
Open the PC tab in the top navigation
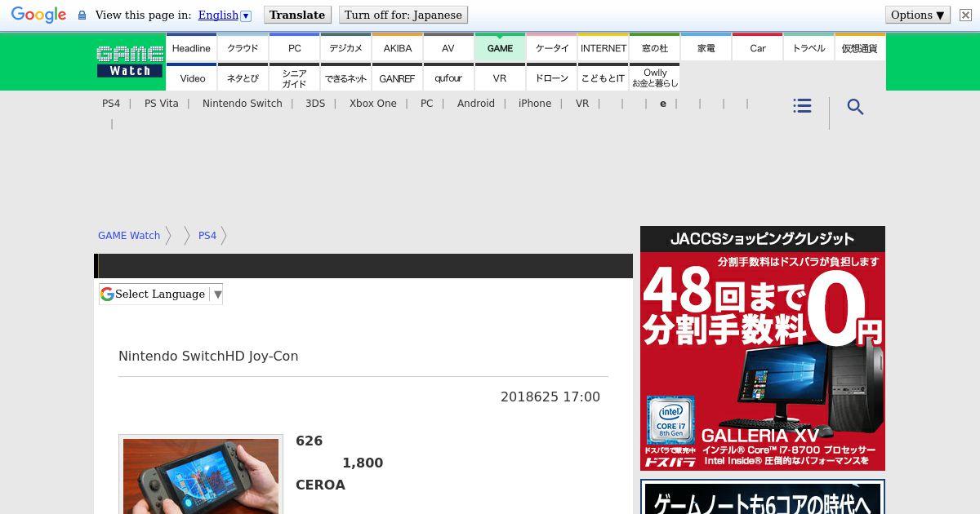pyautogui.click(x=294, y=48)
